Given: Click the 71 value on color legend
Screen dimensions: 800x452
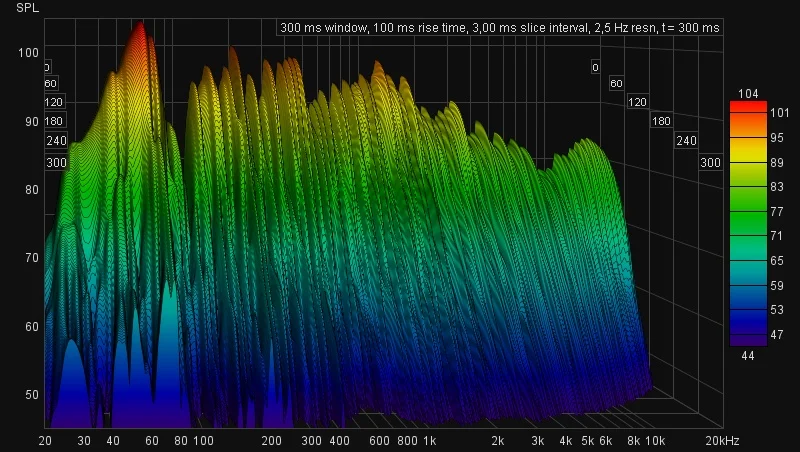Looking at the screenshot, I should (777, 236).
